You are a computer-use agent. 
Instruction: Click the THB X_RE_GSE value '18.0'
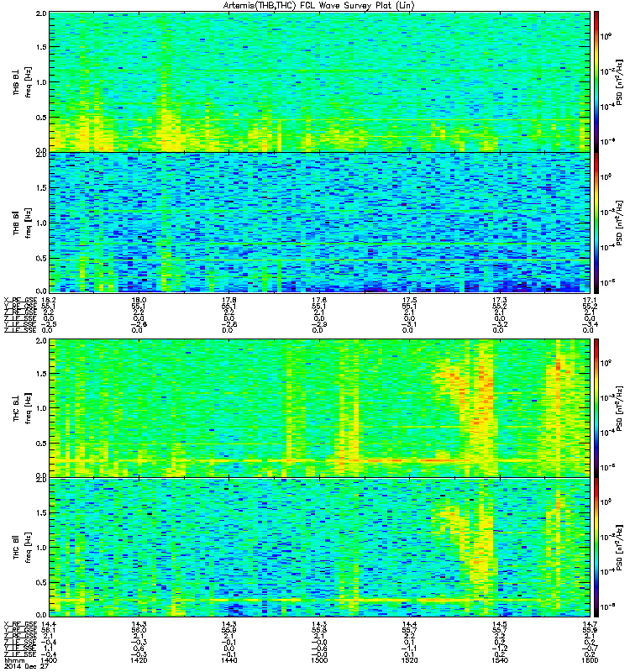click(139, 300)
